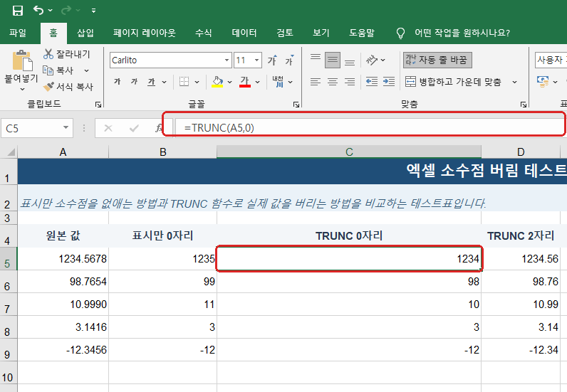Click increase indent icon
Viewport: 567px width, 392px height.
click(x=389, y=82)
